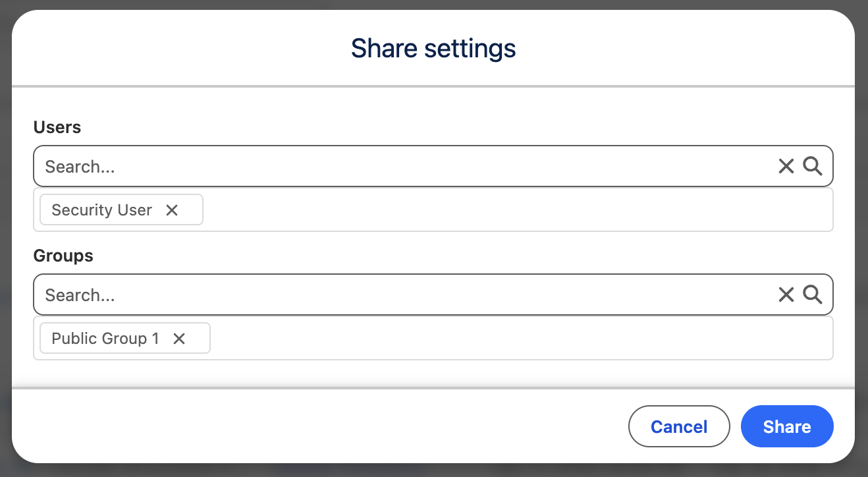This screenshot has width=868, height=477.
Task: Clear the Users search field
Action: click(x=786, y=167)
